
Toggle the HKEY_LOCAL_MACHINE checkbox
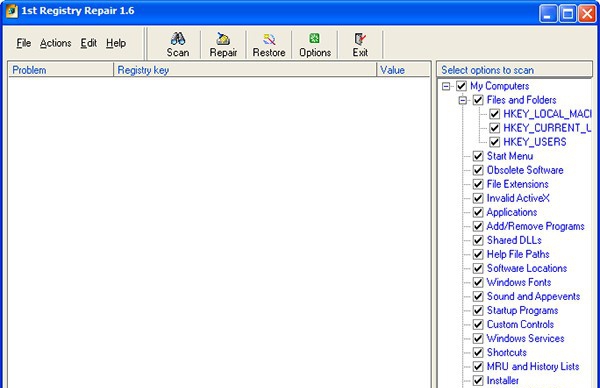494,114
